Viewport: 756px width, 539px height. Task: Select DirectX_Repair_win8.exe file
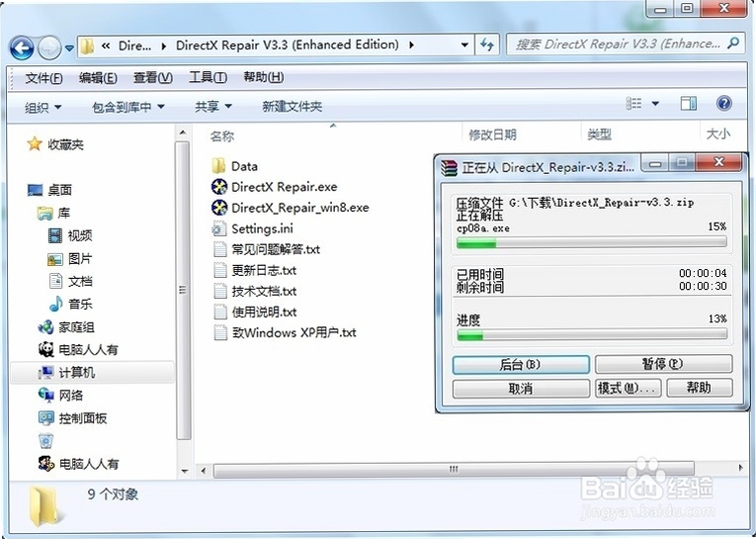tap(291, 208)
